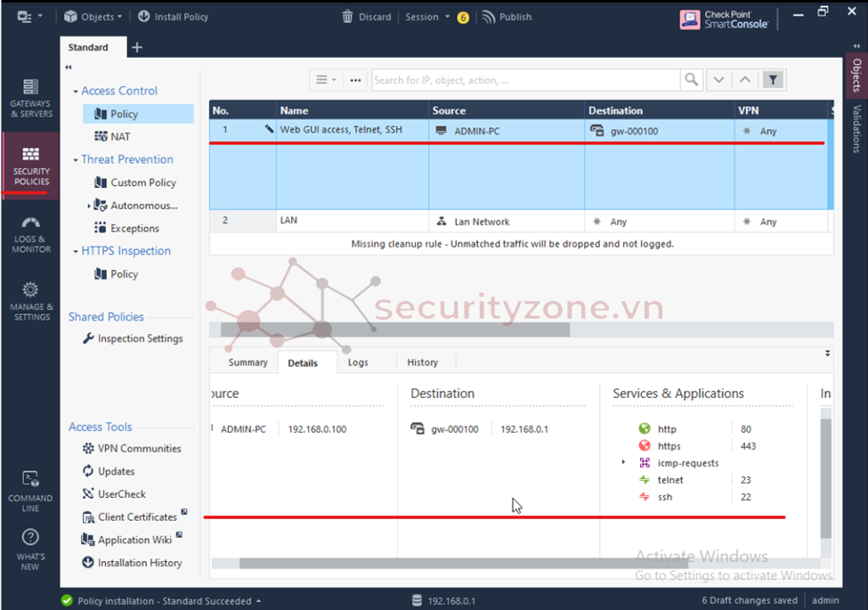Collapse the Access Control section
868x610 pixels.
coord(76,92)
